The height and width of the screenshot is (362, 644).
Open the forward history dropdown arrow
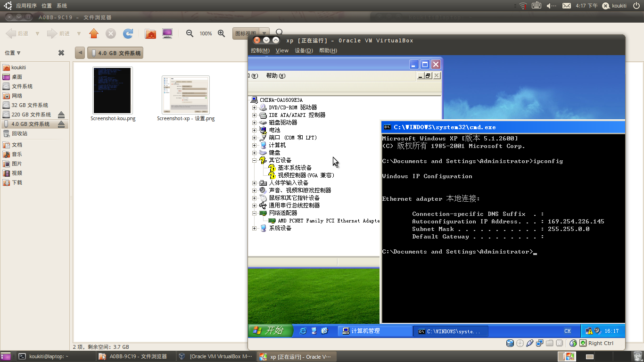[79, 33]
